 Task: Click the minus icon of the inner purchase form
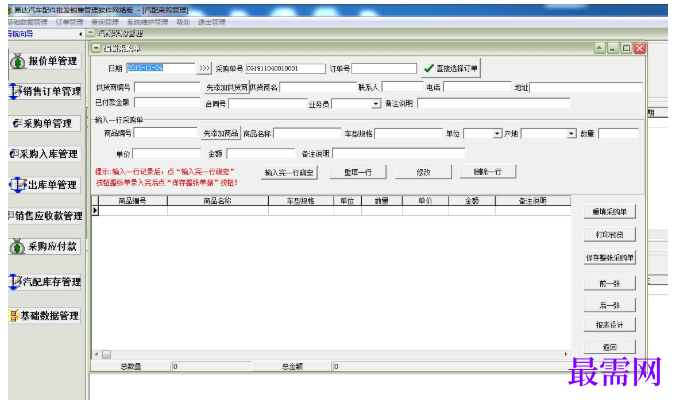(96, 48)
